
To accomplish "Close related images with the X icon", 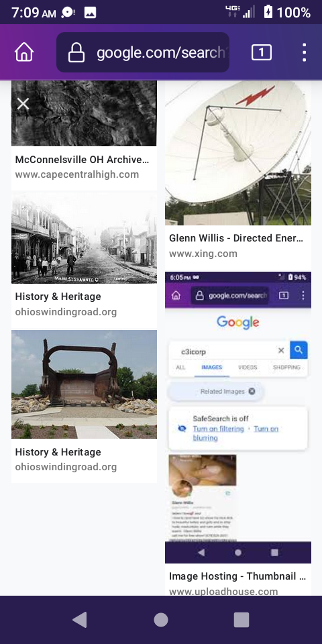I will coord(23,104).
